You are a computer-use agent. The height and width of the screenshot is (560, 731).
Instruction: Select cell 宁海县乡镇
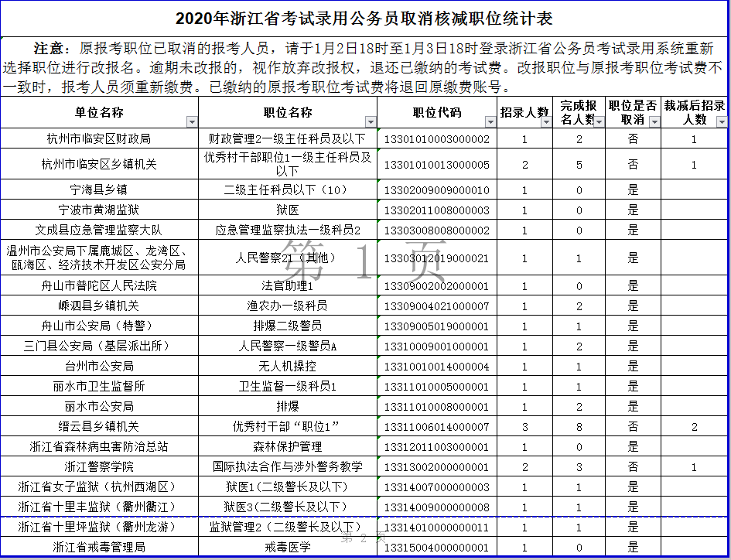click(99, 190)
